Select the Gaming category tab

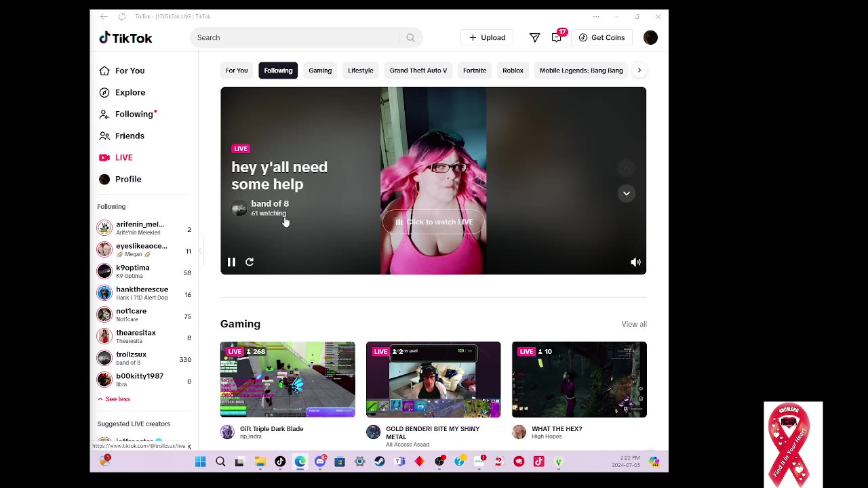pyautogui.click(x=320, y=70)
